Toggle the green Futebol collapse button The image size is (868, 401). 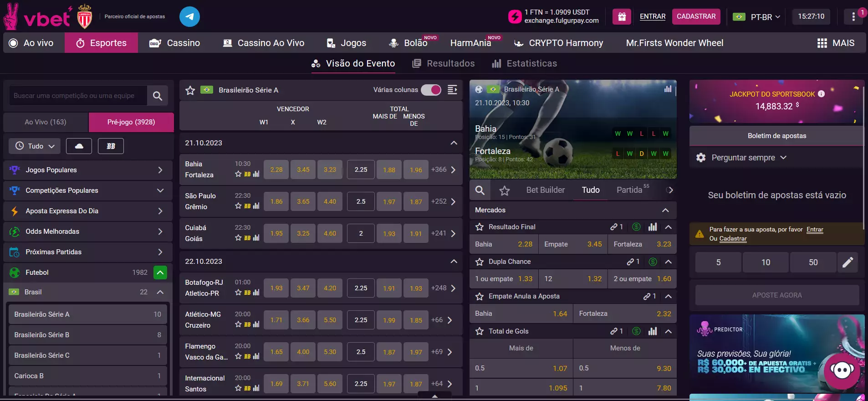coord(160,272)
